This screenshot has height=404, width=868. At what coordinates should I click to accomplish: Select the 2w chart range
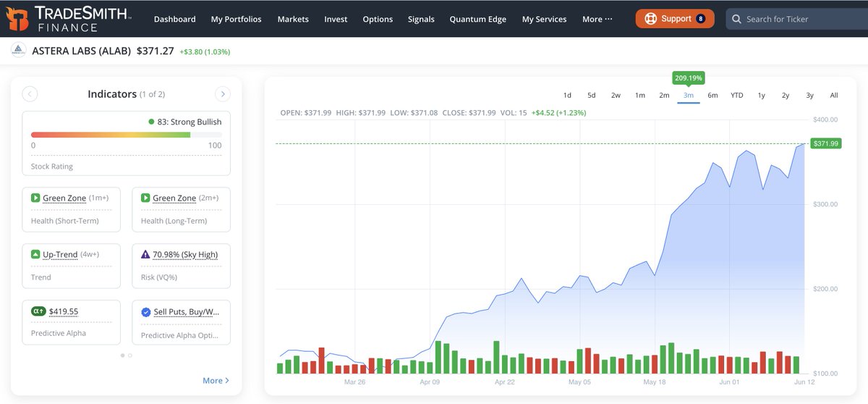pos(616,95)
